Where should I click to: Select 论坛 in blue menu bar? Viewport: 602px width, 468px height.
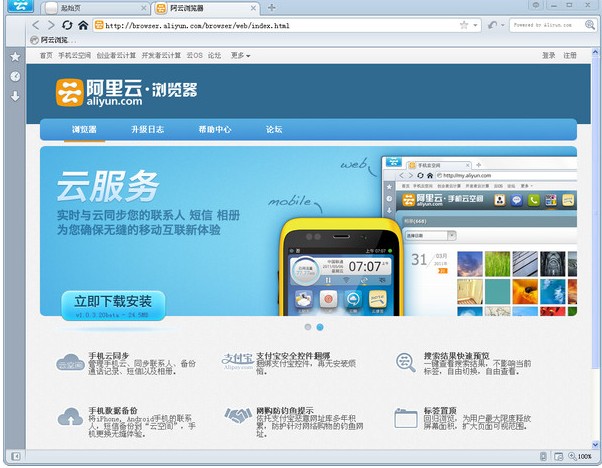274,129
